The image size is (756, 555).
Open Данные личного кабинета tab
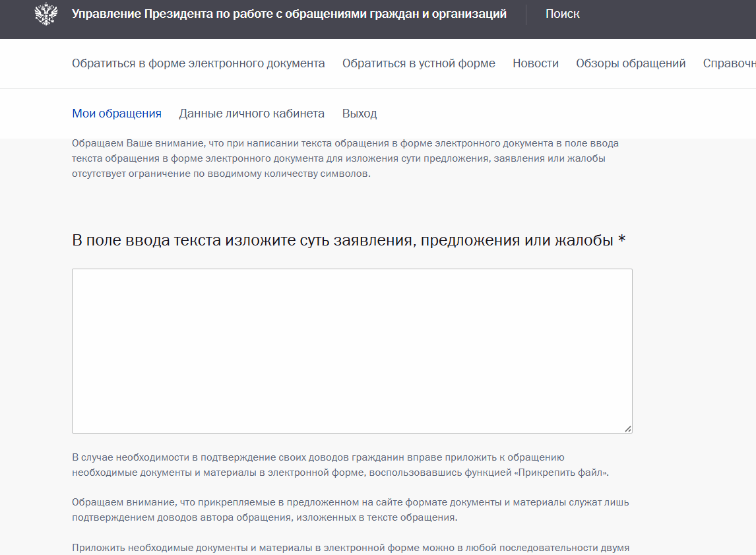pyautogui.click(x=251, y=114)
